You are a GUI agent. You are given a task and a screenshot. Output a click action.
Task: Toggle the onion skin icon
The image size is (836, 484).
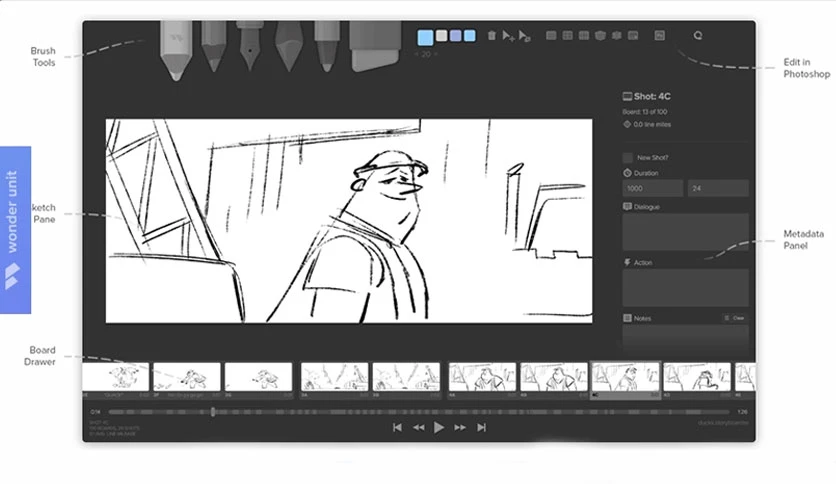pos(617,36)
